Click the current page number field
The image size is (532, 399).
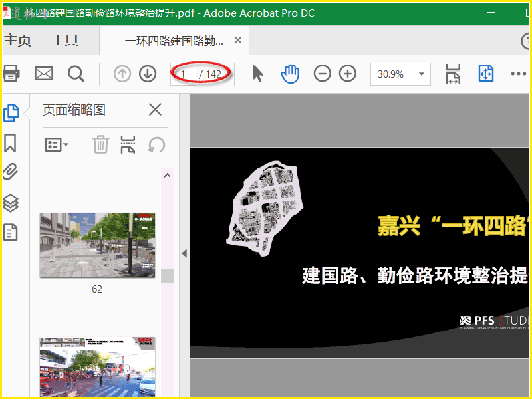coord(184,74)
